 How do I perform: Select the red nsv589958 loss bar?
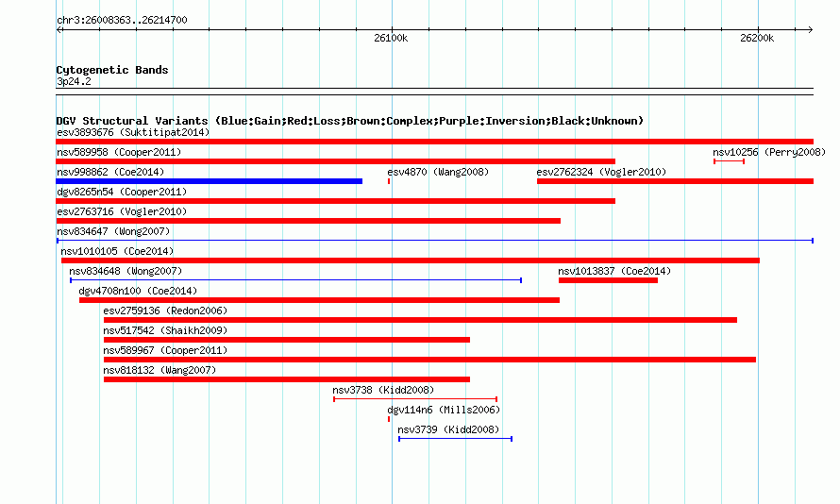(x=335, y=161)
